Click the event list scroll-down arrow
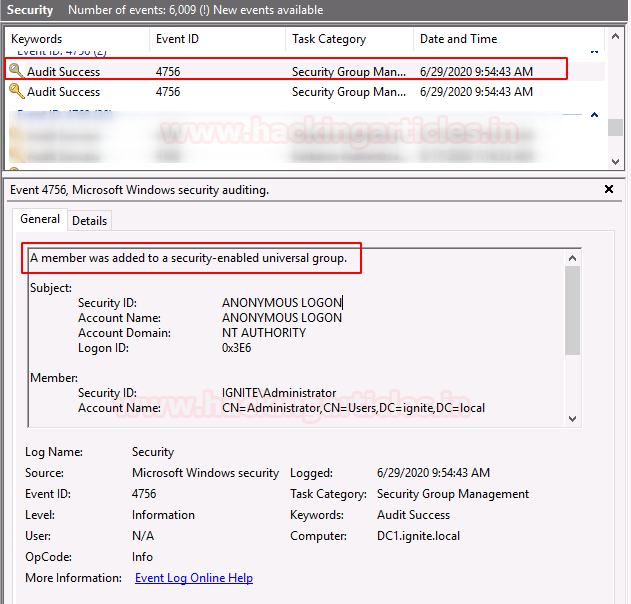 click(615, 162)
